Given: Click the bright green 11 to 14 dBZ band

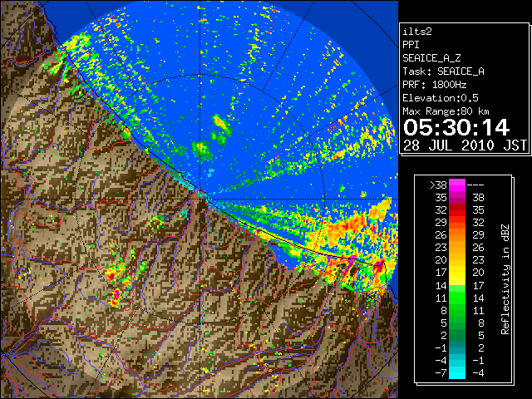Looking at the screenshot, I should point(457,298).
